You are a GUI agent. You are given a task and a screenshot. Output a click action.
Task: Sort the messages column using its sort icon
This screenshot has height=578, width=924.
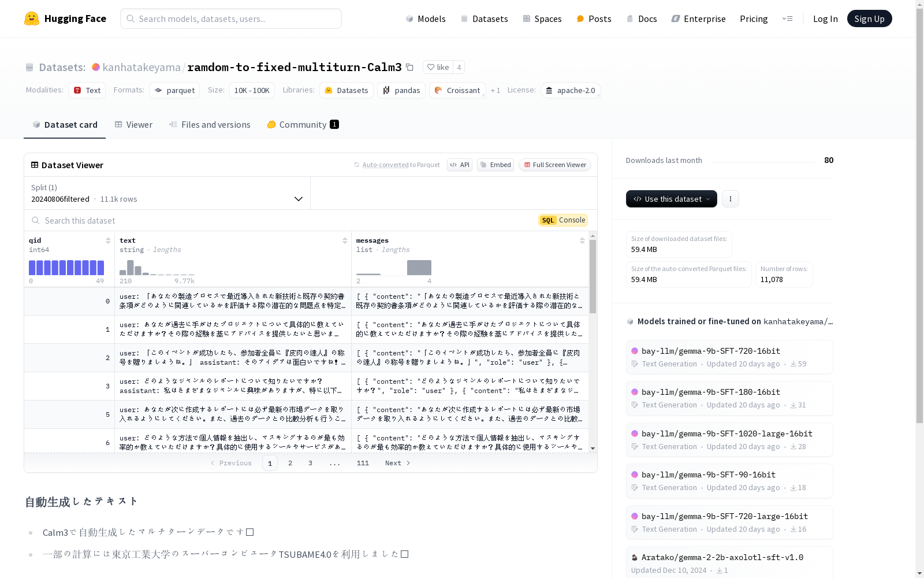click(x=582, y=240)
